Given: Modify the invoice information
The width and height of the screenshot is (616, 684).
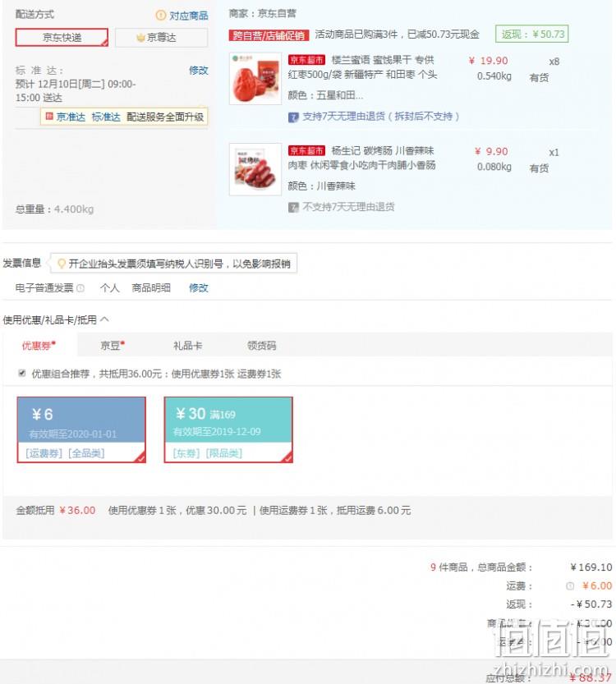Looking at the screenshot, I should point(199,288).
